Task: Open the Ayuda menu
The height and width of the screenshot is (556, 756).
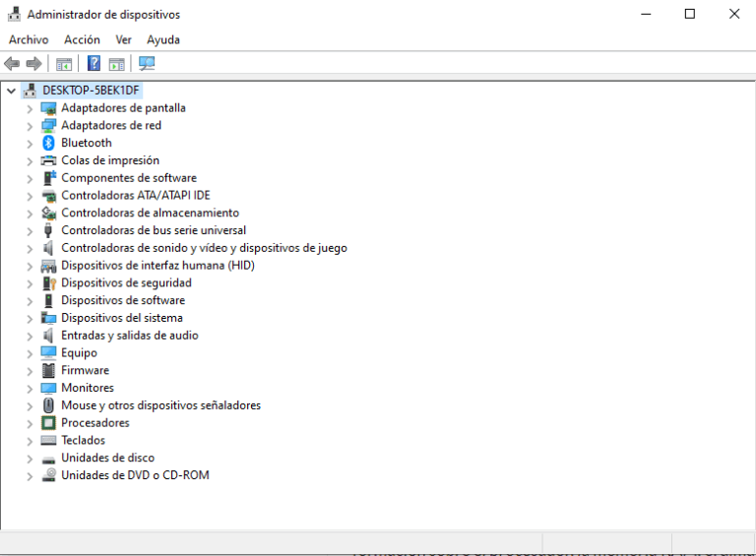Action: click(163, 39)
